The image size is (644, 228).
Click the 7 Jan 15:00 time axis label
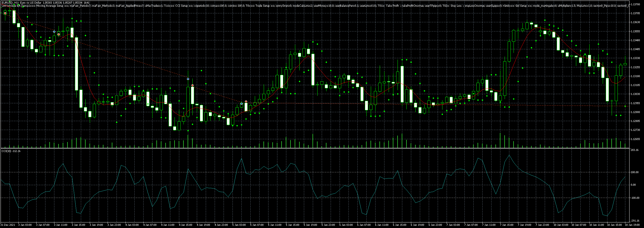507,225
